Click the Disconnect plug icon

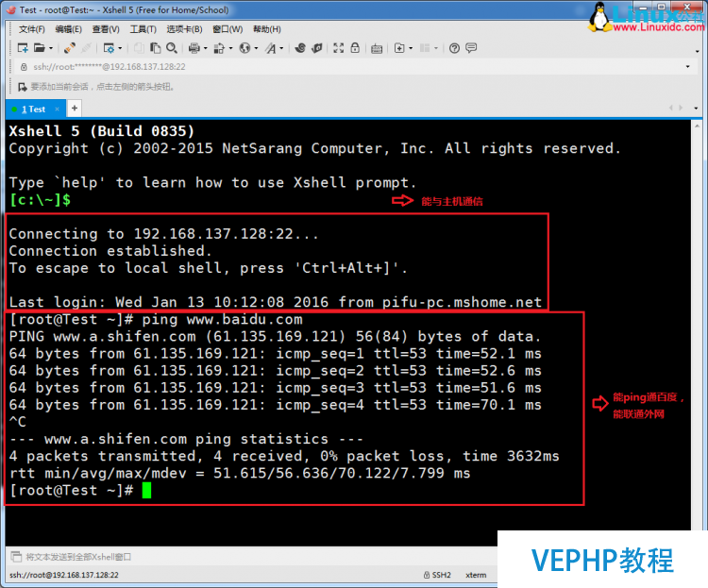click(70, 48)
